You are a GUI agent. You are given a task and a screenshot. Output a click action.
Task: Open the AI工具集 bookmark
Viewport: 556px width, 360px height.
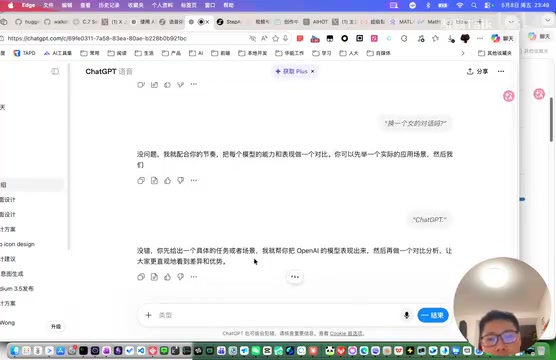[x=57, y=53]
